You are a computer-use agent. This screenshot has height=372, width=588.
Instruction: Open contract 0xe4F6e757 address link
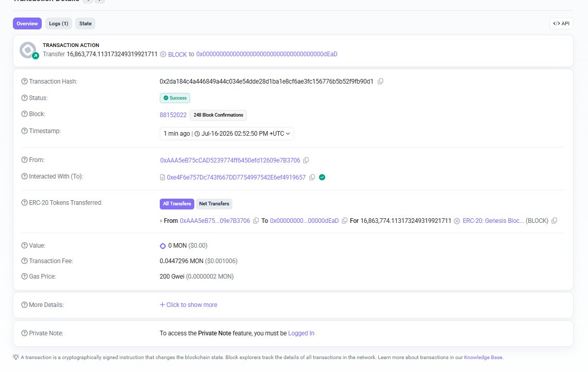click(x=236, y=177)
